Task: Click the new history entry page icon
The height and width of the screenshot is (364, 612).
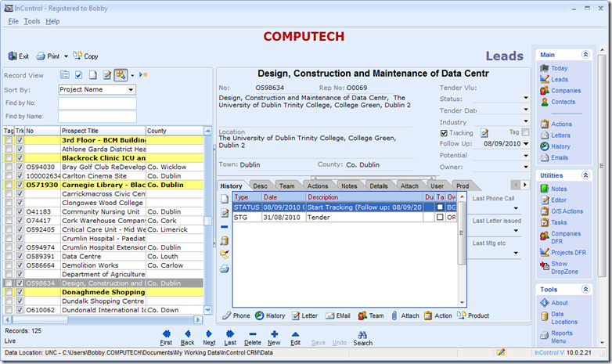Action: pyautogui.click(x=225, y=199)
